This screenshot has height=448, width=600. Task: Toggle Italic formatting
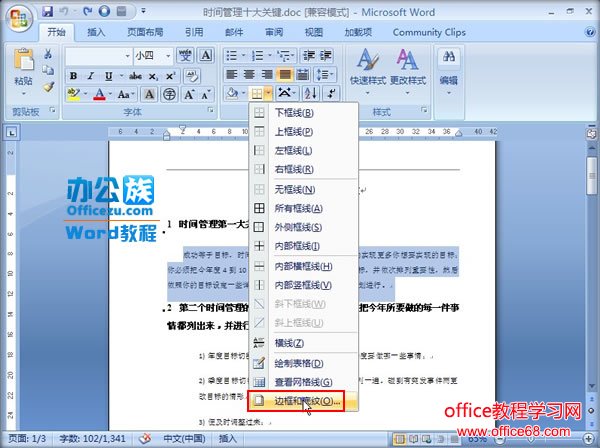click(91, 76)
